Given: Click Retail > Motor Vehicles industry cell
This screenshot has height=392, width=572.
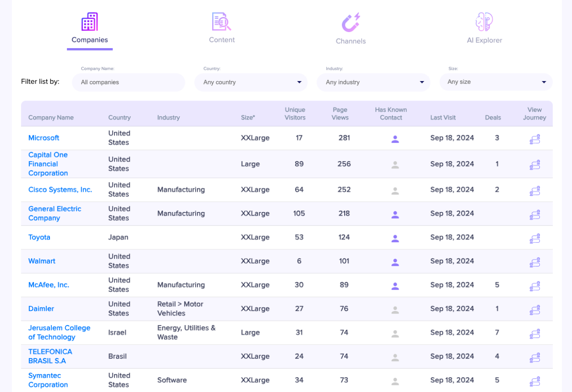Looking at the screenshot, I should pyautogui.click(x=180, y=309).
